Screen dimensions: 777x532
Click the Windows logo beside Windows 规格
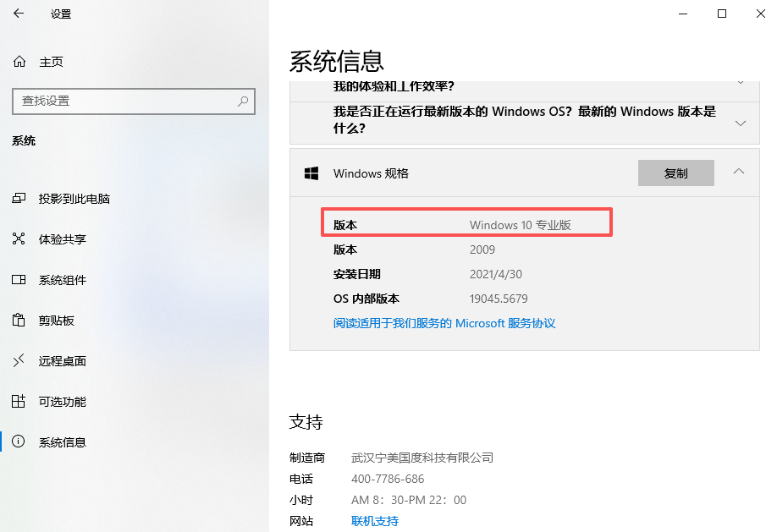[311, 173]
